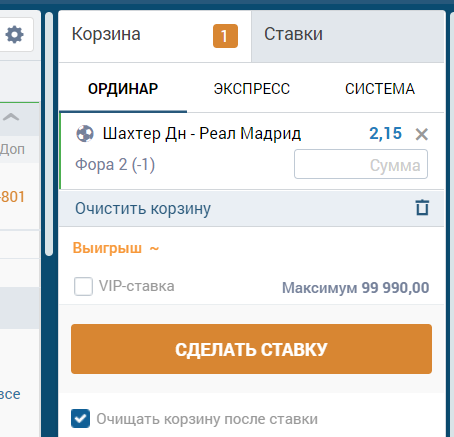Remove Шахтер Дн - Реал Мадрид bet with X
Screen dimensions: 454x437
[x=422, y=134]
